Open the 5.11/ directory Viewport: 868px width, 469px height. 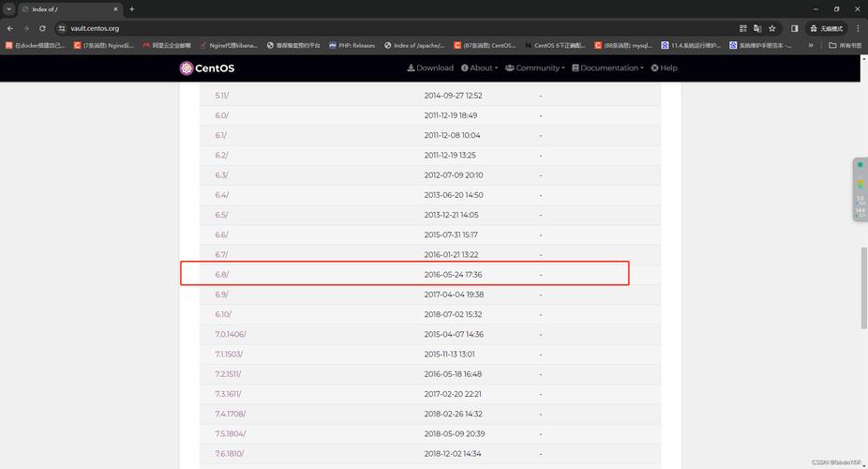pos(221,96)
